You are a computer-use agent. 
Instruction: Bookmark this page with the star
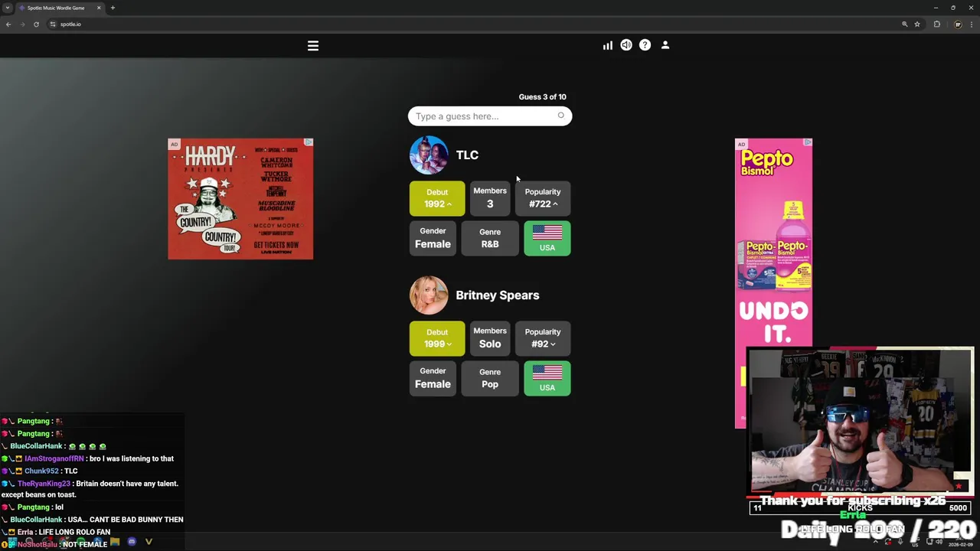tap(916, 24)
